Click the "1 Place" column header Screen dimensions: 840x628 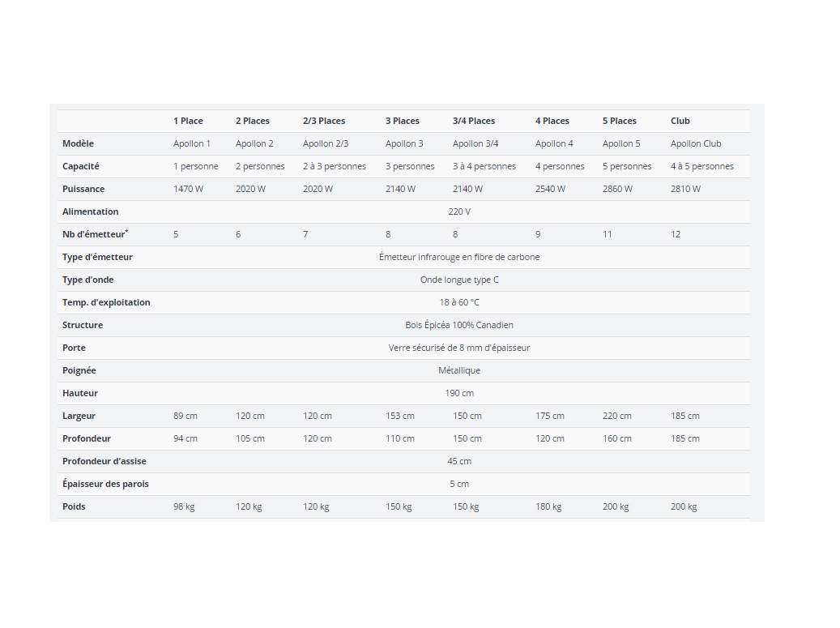click(188, 121)
